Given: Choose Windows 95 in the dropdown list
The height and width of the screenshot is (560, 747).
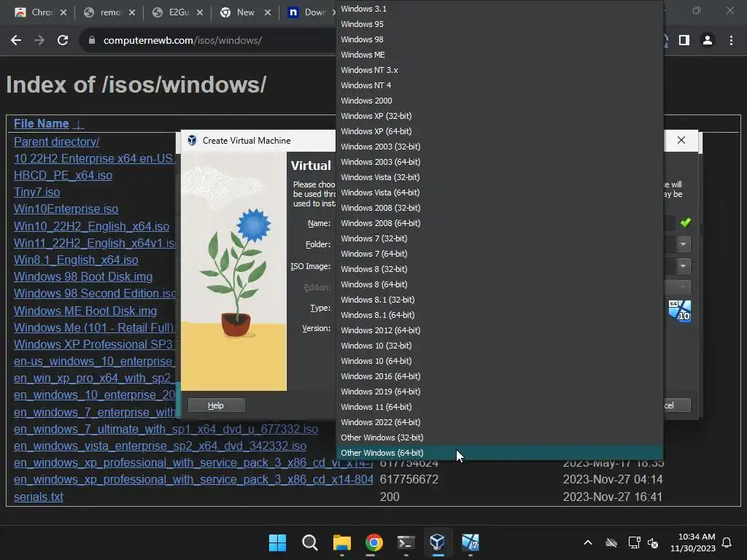Looking at the screenshot, I should (x=499, y=24).
